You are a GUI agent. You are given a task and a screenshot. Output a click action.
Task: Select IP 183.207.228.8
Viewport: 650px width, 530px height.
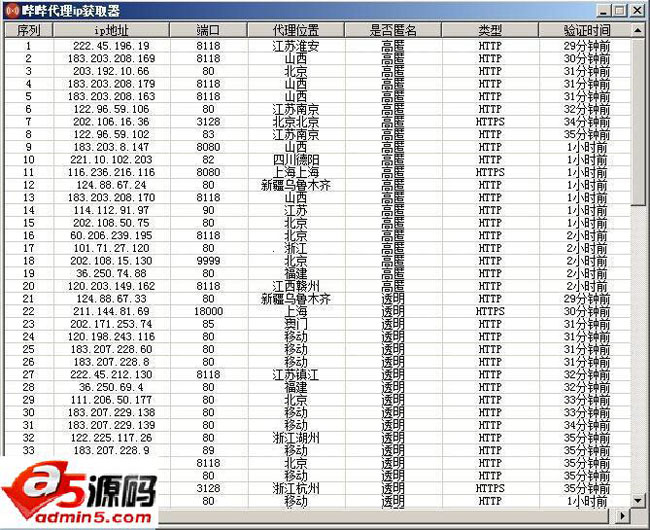coord(111,362)
